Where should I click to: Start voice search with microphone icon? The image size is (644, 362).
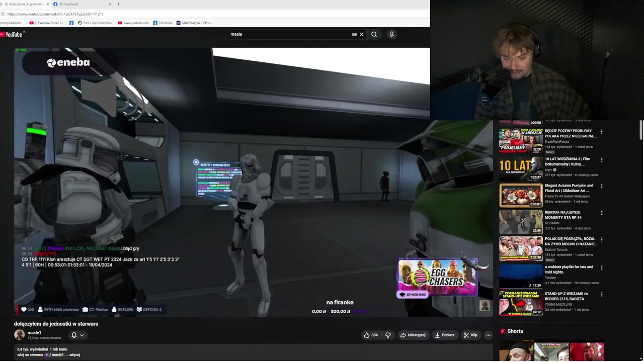click(391, 34)
